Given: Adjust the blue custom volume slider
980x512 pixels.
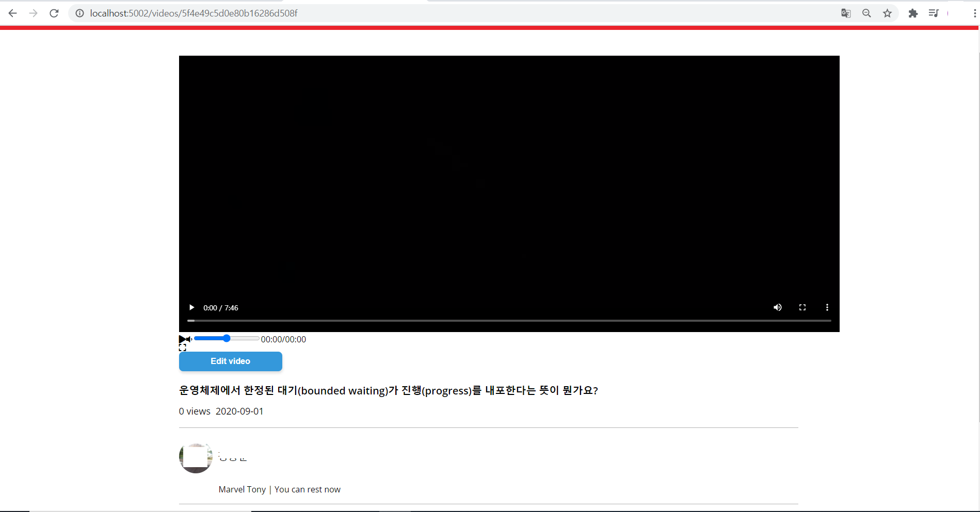Looking at the screenshot, I should tap(227, 339).
